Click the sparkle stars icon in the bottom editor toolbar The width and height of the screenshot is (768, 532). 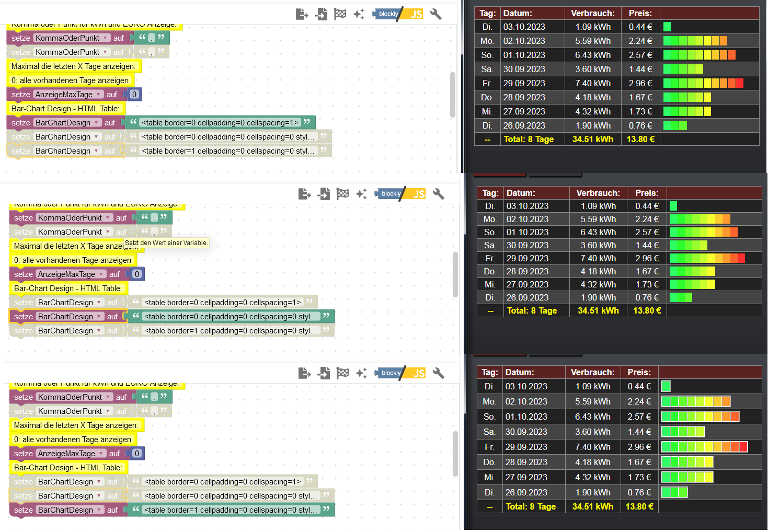pyautogui.click(x=361, y=373)
